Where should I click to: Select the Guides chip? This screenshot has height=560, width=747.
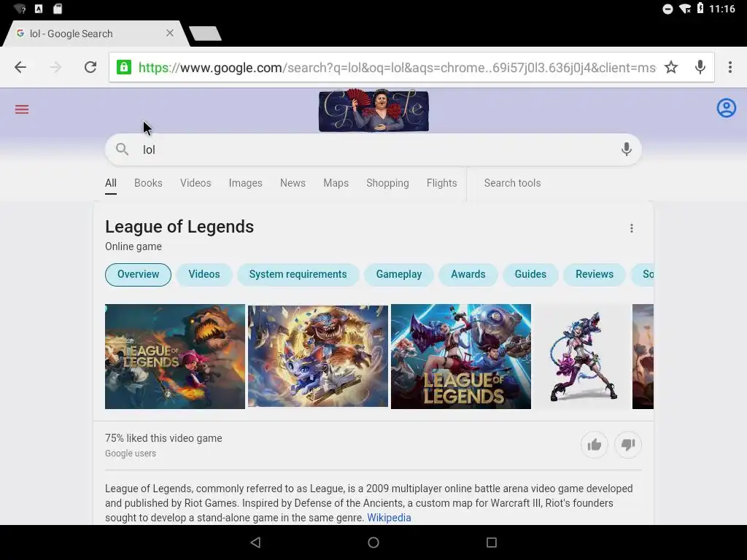click(530, 275)
